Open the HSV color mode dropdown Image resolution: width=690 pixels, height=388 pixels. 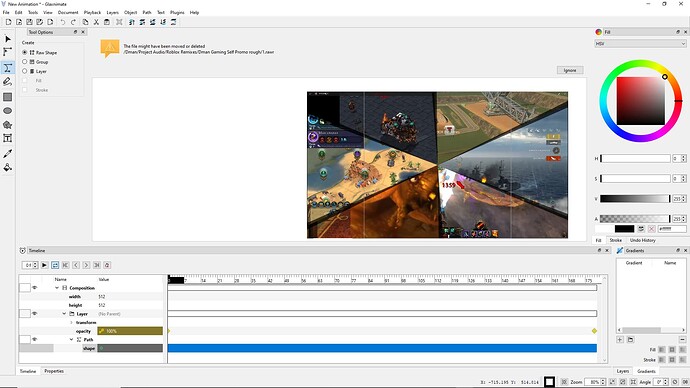pyautogui.click(x=640, y=44)
